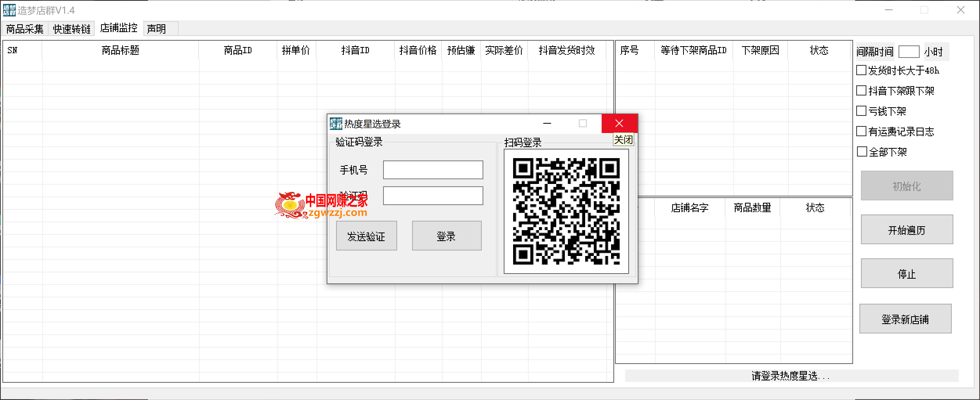Image resolution: width=980 pixels, height=400 pixels.
Task: Minimize the 造梦店群V1.4 main window
Action: (x=888, y=10)
